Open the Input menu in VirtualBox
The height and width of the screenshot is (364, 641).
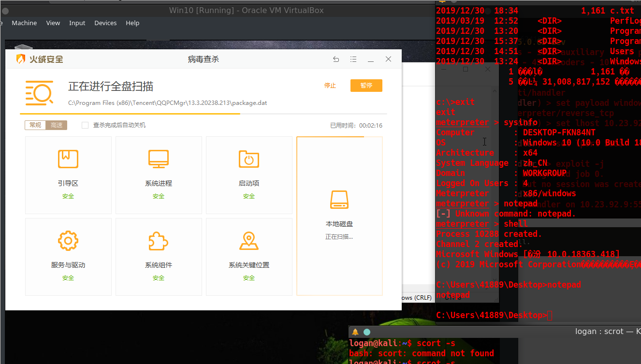77,23
